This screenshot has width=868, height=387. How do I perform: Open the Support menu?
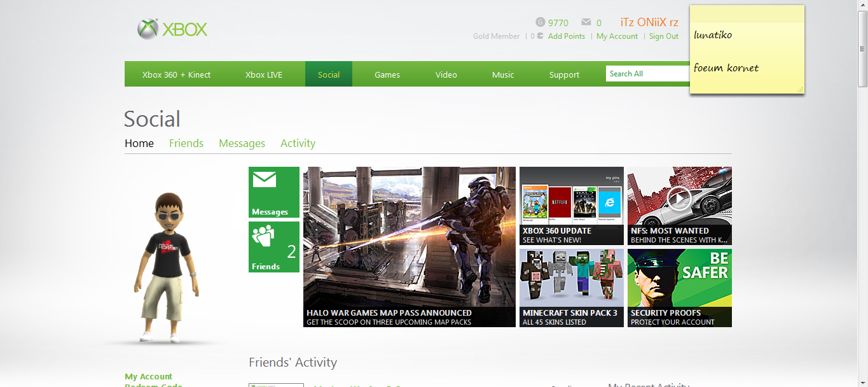(565, 74)
